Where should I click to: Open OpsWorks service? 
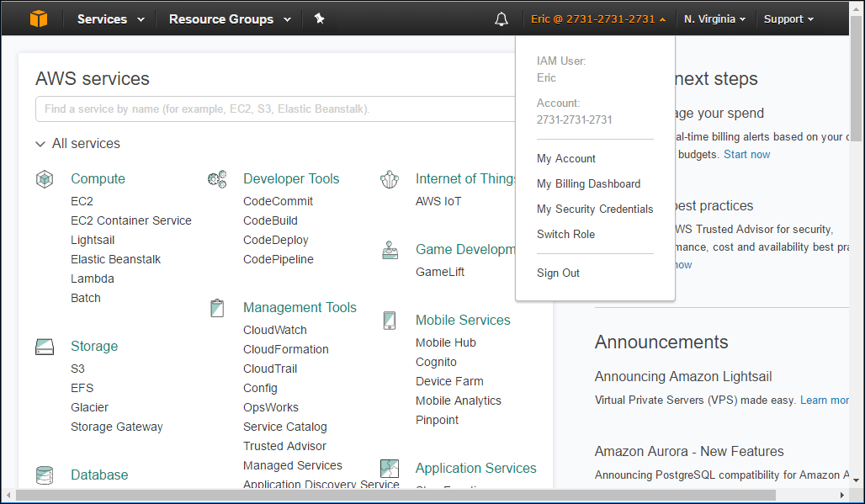tap(271, 407)
